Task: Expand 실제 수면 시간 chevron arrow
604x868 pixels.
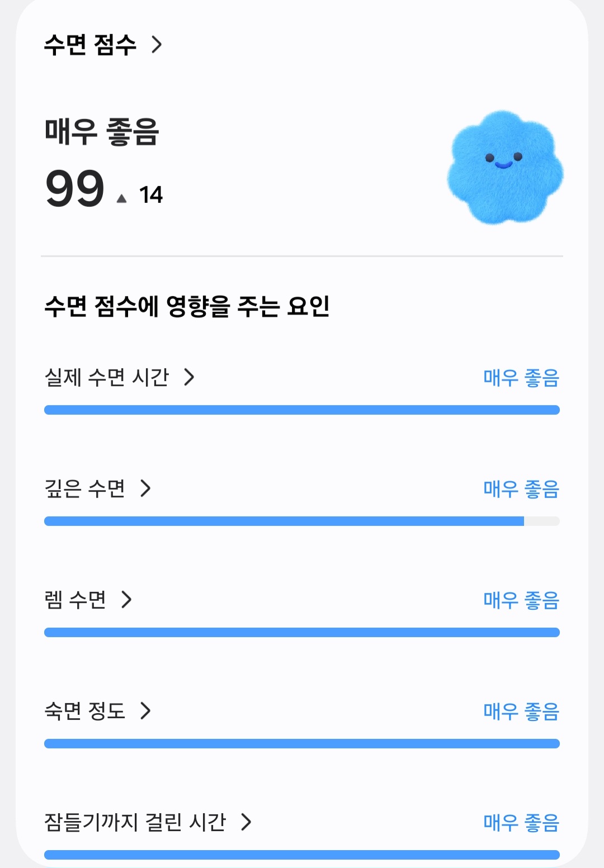Action: pyautogui.click(x=190, y=377)
